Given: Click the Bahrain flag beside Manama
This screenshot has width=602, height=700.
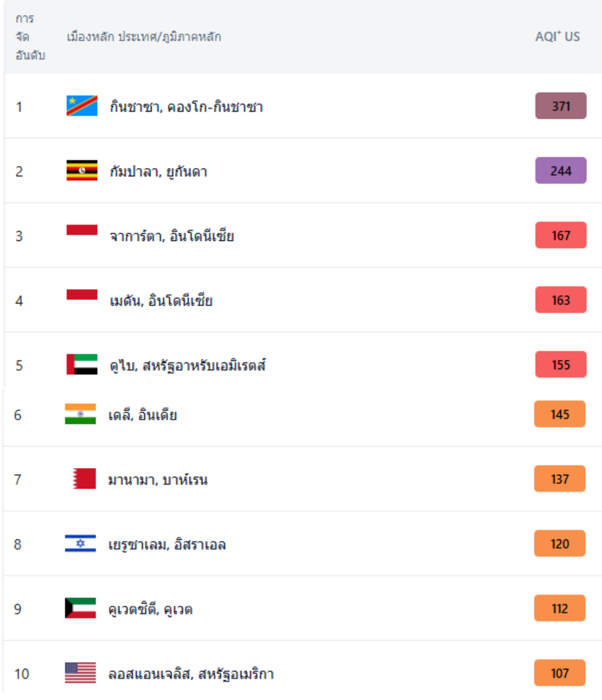Looking at the screenshot, I should pos(84,479).
